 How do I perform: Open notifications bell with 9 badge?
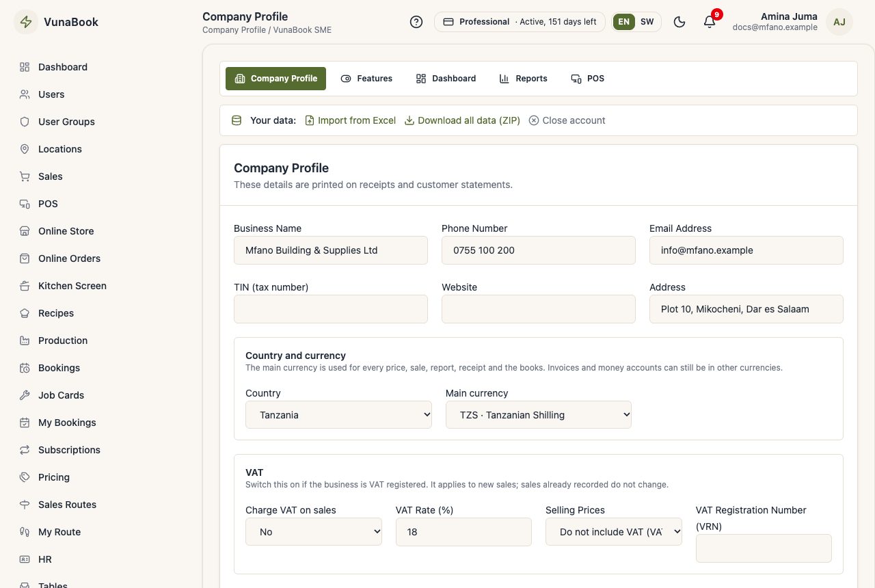tap(710, 22)
